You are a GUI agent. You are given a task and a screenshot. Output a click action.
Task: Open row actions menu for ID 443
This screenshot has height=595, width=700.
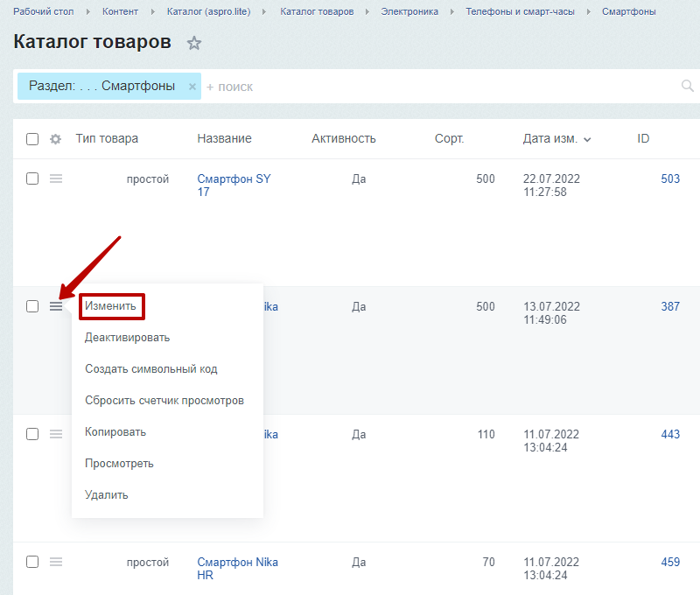(x=56, y=434)
